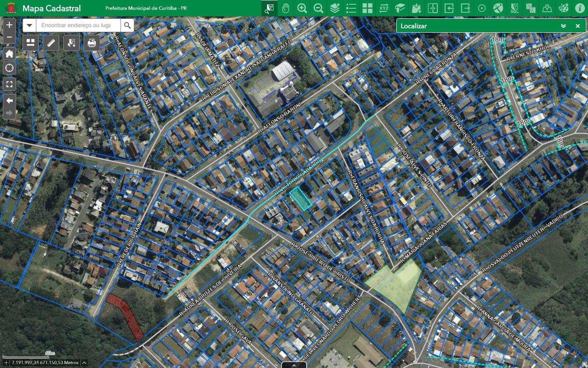This screenshot has width=588, height=368.
Task: Open the basemap gallery grid
Action: click(367, 8)
